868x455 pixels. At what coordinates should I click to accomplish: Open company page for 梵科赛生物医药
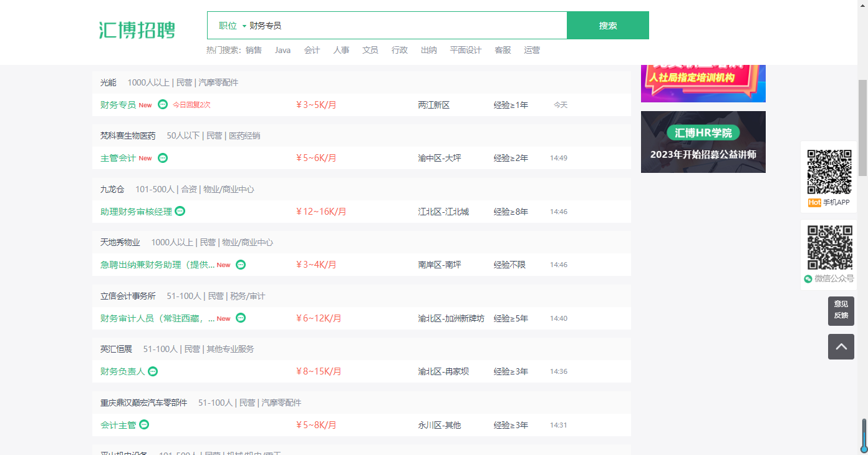click(x=128, y=135)
